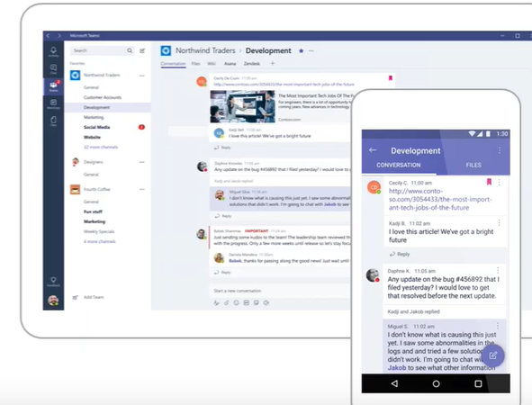
Task: Select the Teams icon with red badge
Action: click(x=53, y=86)
